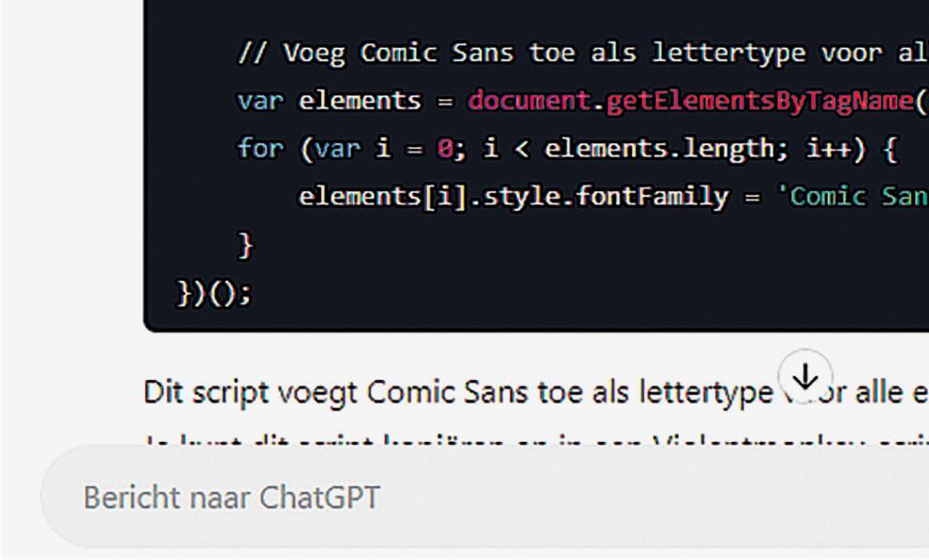This screenshot has height=560, width=929.
Task: Click the '0' number literal in the loop
Action: pos(444,148)
